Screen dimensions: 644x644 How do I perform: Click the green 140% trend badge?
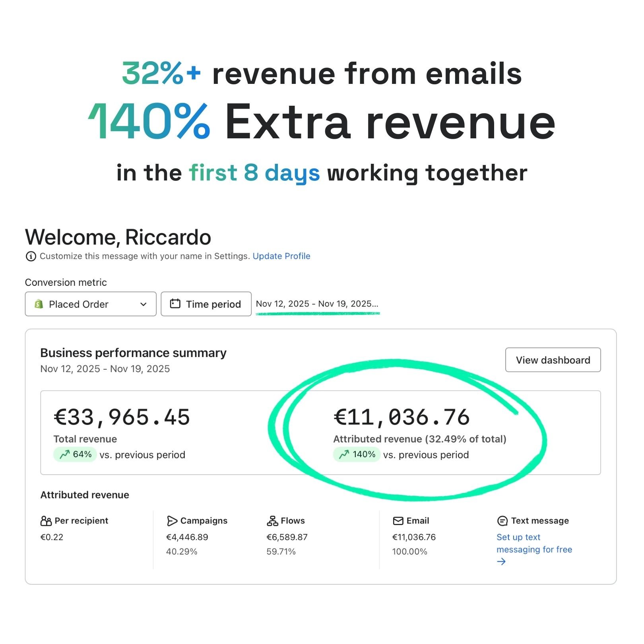pos(357,454)
